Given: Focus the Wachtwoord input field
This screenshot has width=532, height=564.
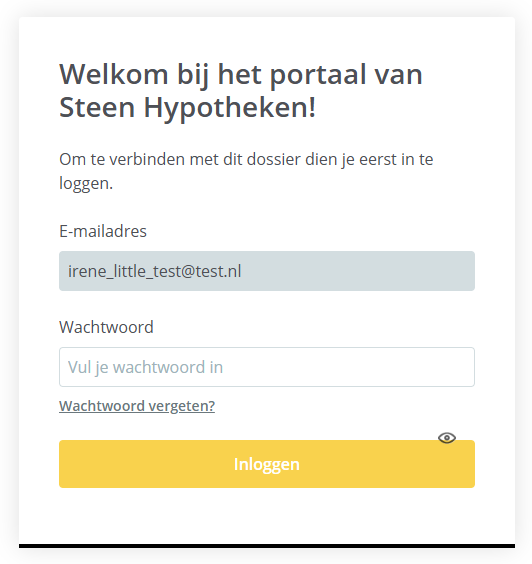Looking at the screenshot, I should pyautogui.click(x=267, y=367).
